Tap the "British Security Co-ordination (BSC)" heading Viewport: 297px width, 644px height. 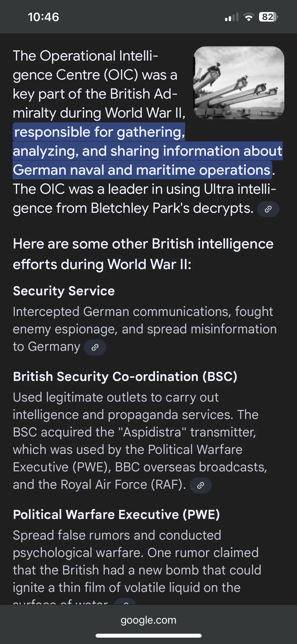point(125,376)
